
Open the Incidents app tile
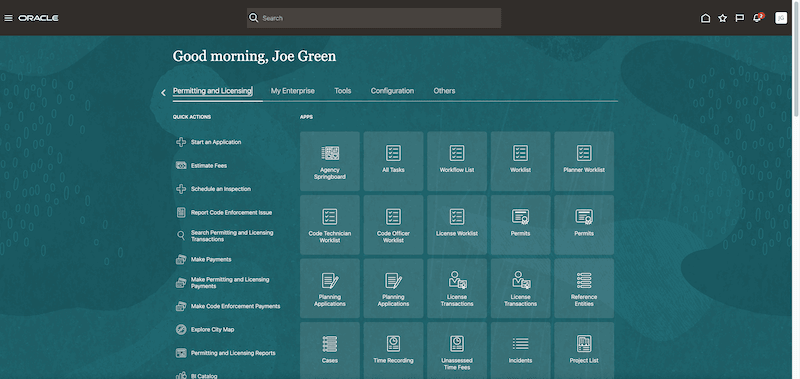pos(520,350)
